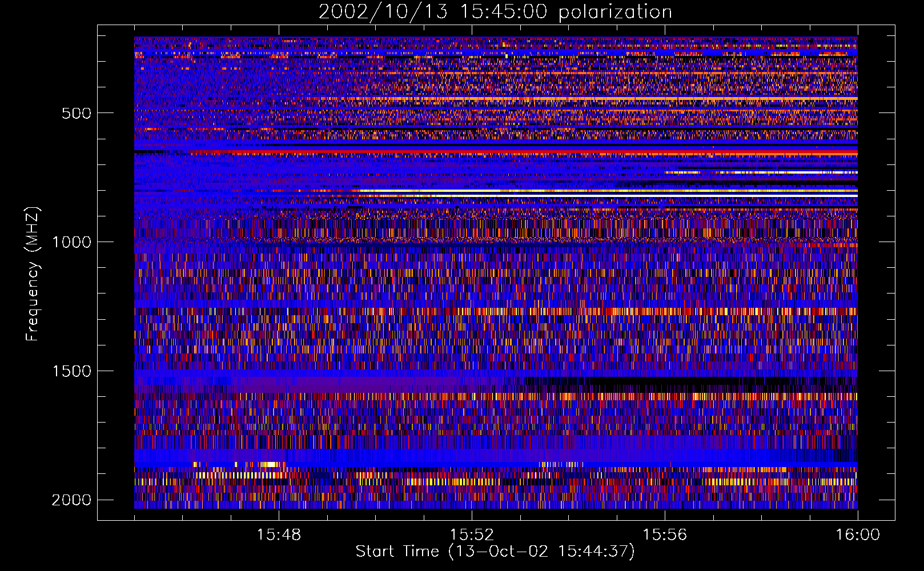Click the plot title "2002/10/13 15:45:00 polarization"
Screen dimensions: 924x571
495,12
